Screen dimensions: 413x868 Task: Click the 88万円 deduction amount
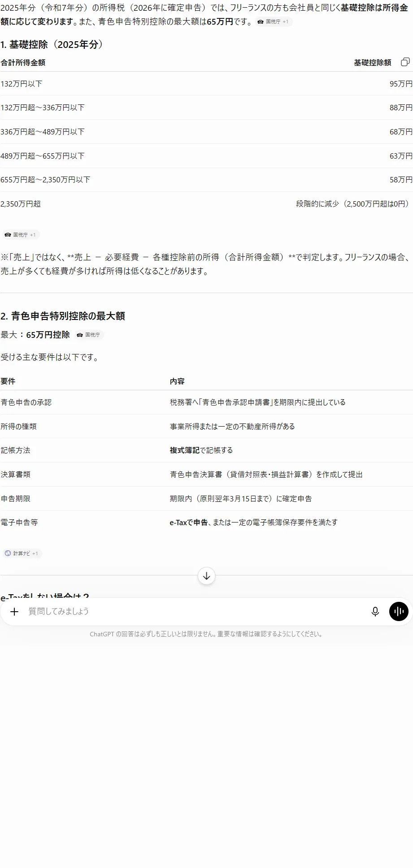pos(401,108)
